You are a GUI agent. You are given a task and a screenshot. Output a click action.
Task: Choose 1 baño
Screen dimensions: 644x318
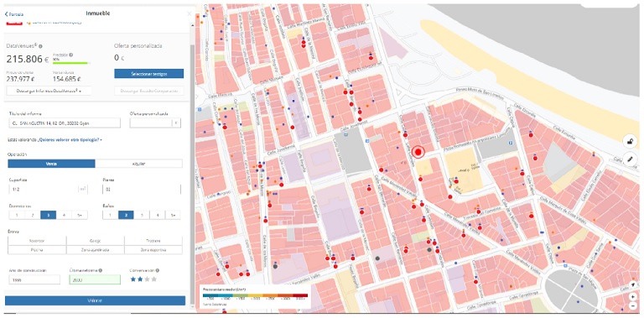point(110,215)
